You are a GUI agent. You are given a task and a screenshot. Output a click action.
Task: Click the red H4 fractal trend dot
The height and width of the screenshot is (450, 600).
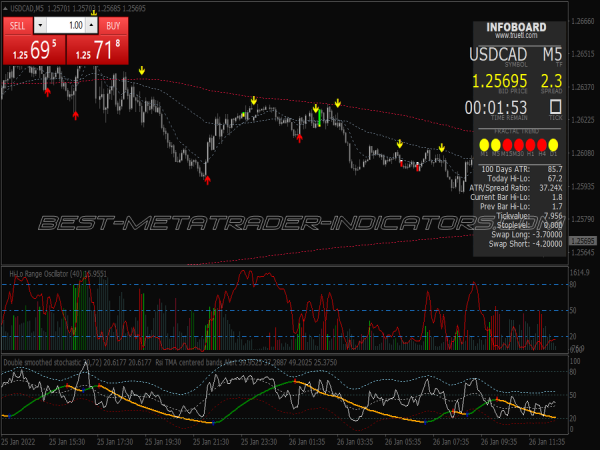click(x=543, y=144)
